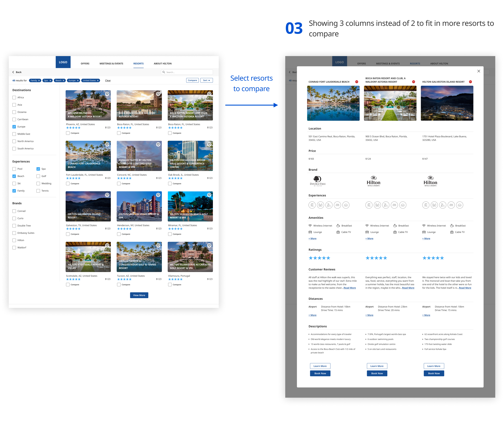Click heart on Embassy Suites Charlotte card
Screen dimensions: 504x424
click(158, 144)
